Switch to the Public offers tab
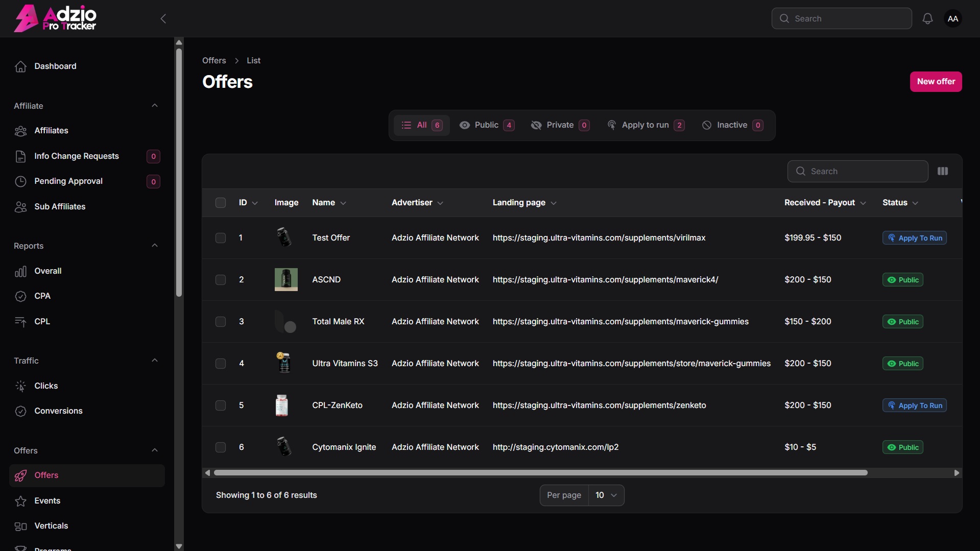 (x=487, y=125)
